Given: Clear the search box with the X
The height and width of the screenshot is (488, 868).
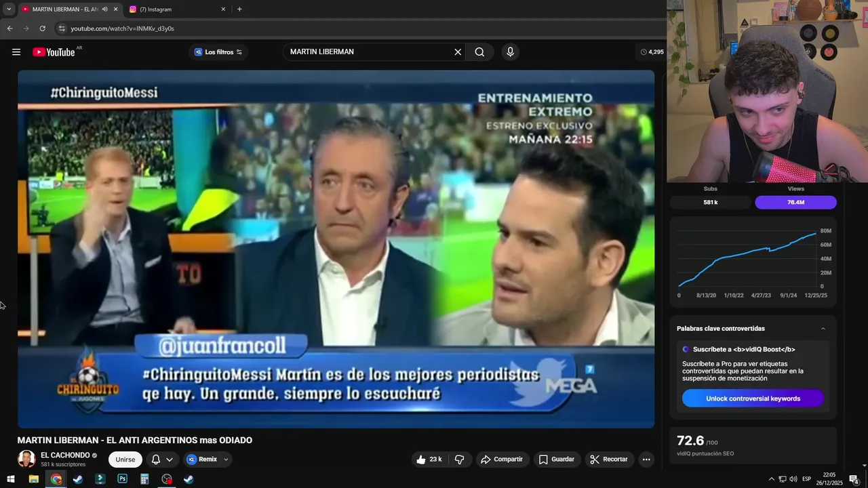Looking at the screenshot, I should [458, 52].
